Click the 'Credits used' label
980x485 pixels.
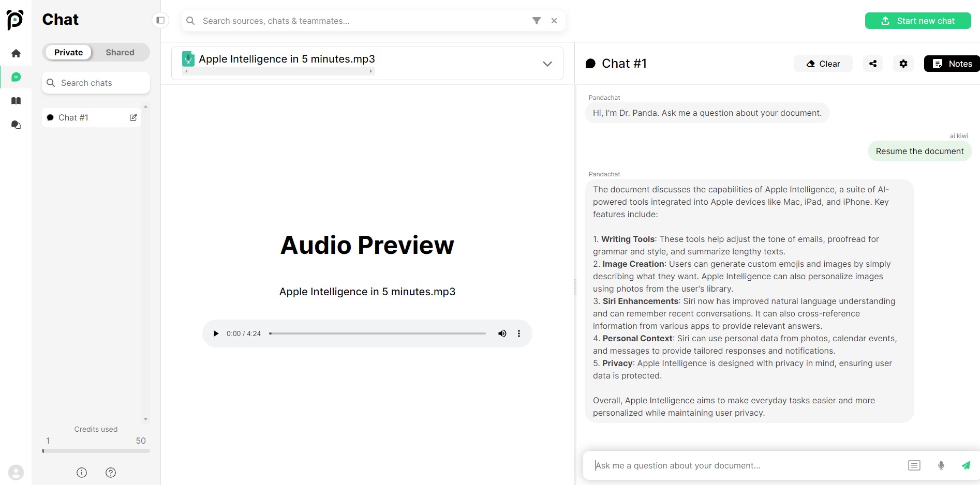96,429
